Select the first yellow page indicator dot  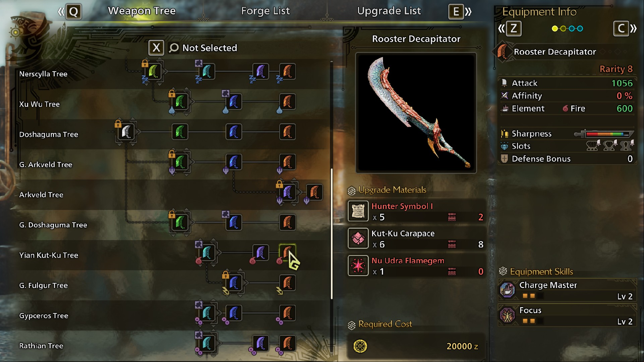pyautogui.click(x=555, y=28)
